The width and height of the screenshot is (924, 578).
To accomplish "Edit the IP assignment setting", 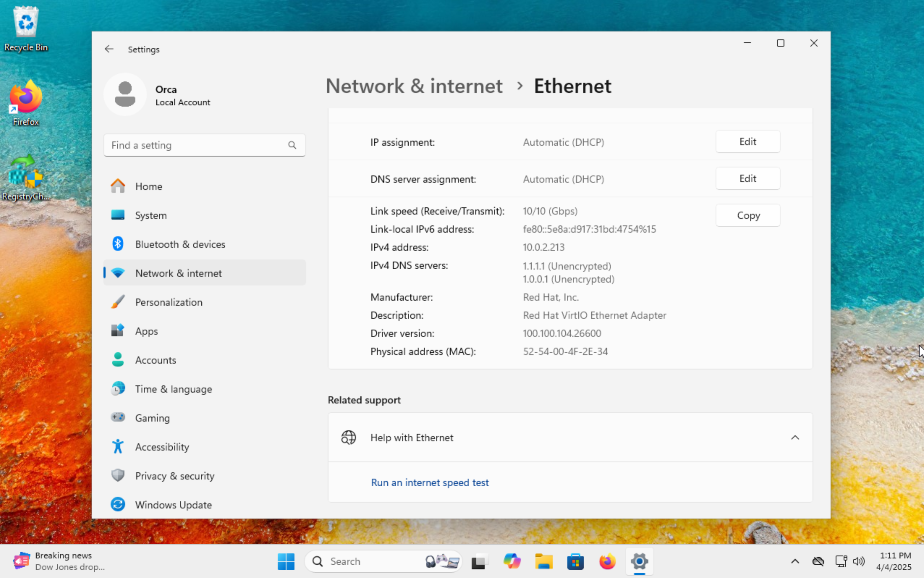I will pos(748,142).
